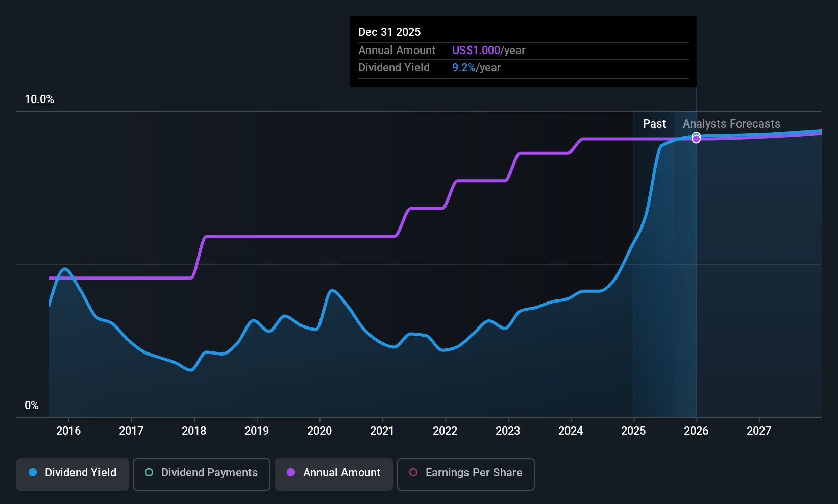Click the 2016 x-axis year label

click(68, 431)
